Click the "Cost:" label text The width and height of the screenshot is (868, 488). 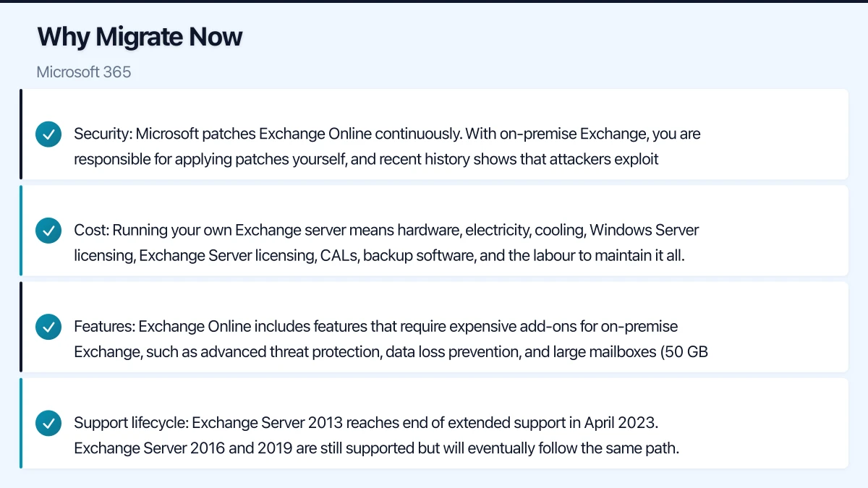tap(91, 231)
